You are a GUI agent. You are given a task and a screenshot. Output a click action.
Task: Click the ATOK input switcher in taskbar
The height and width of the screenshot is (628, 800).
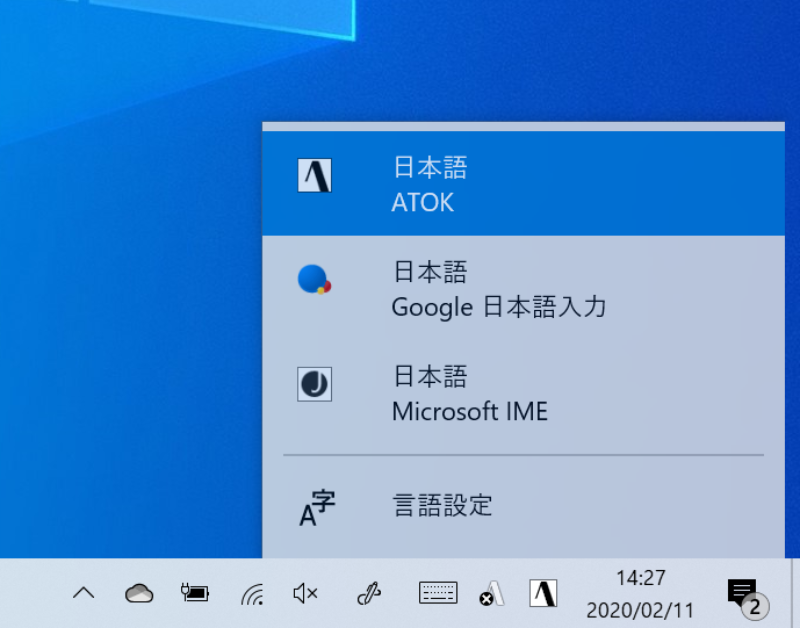tap(543, 593)
